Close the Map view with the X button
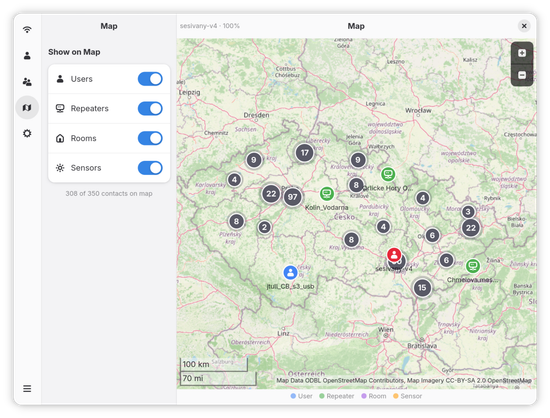This screenshot has height=418, width=550. 524,26
